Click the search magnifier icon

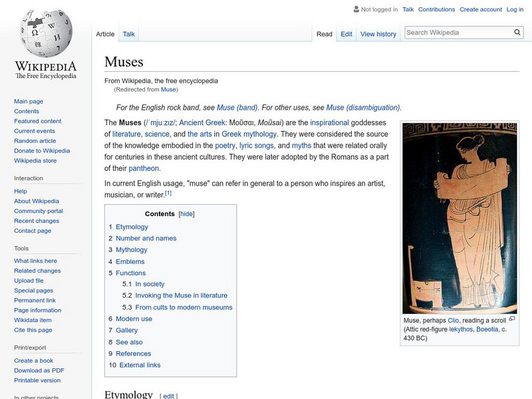[x=517, y=33]
